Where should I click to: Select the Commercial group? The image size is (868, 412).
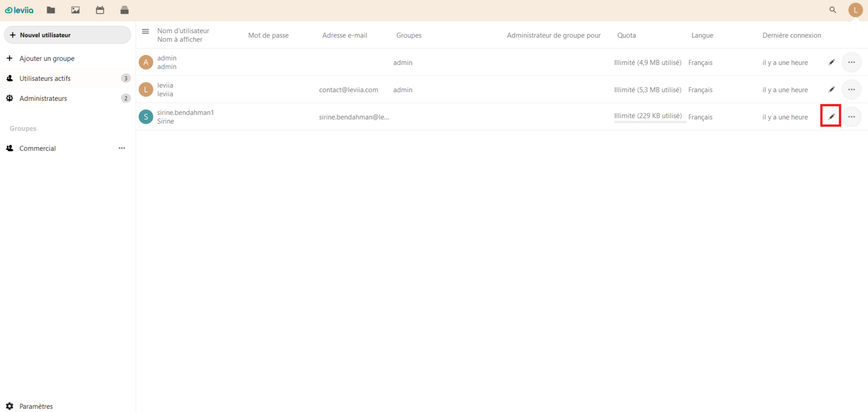[x=37, y=149]
